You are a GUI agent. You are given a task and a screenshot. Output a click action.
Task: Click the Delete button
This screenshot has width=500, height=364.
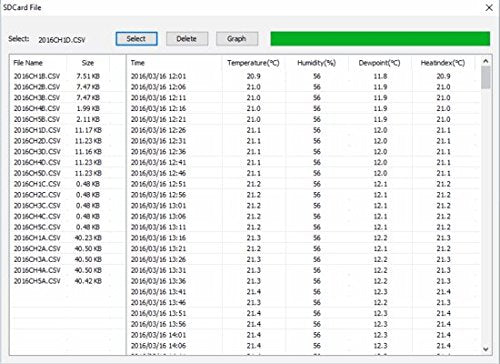click(x=187, y=39)
